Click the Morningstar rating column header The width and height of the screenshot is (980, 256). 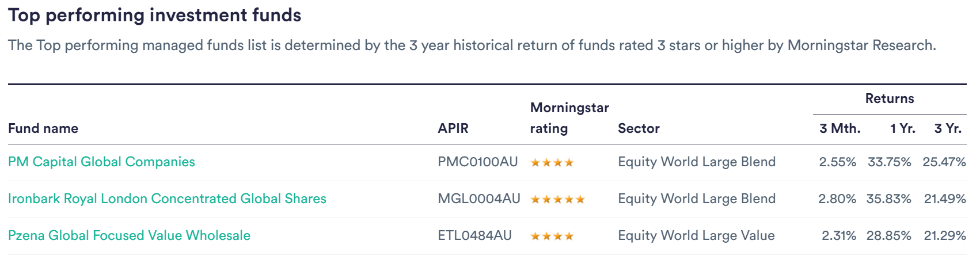coord(569,118)
